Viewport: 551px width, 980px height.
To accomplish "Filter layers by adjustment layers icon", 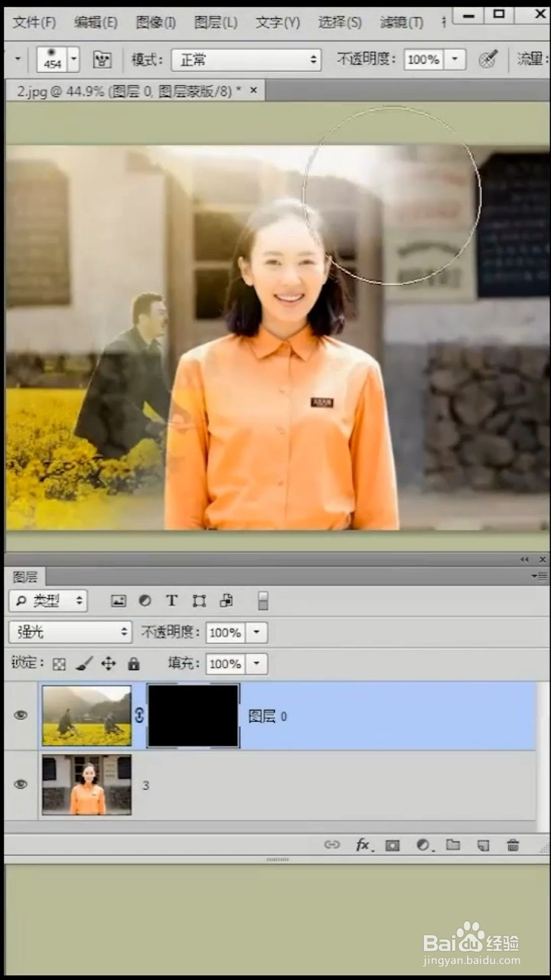I will (x=145, y=601).
